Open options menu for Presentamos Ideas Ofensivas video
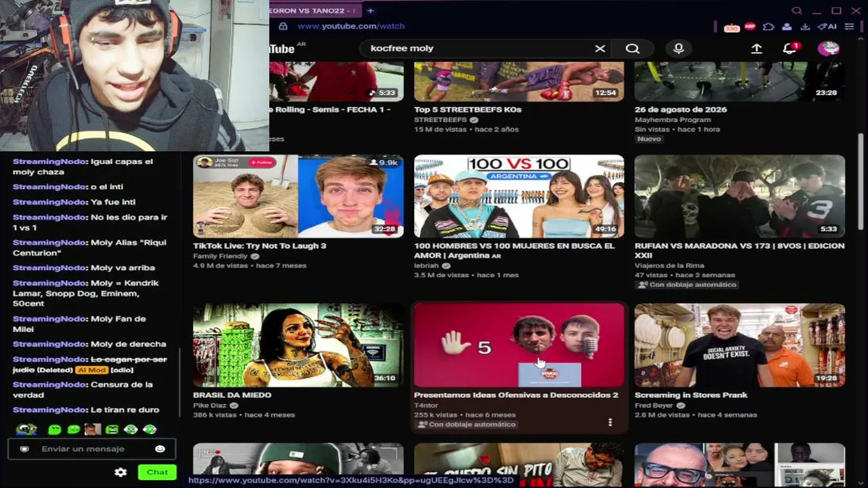868x488 pixels. coord(610,422)
